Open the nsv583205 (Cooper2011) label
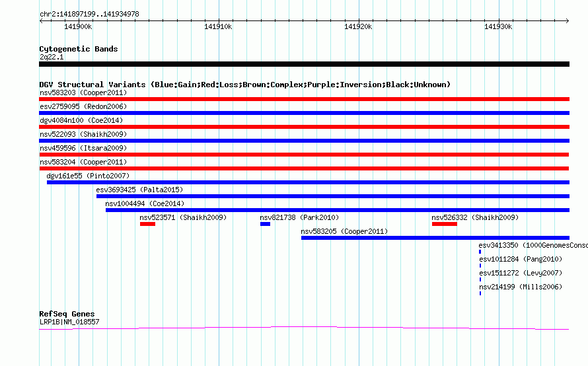 click(344, 231)
